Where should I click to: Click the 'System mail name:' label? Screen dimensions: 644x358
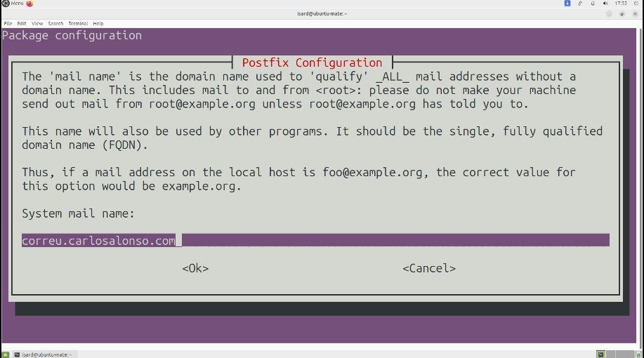tap(78, 213)
